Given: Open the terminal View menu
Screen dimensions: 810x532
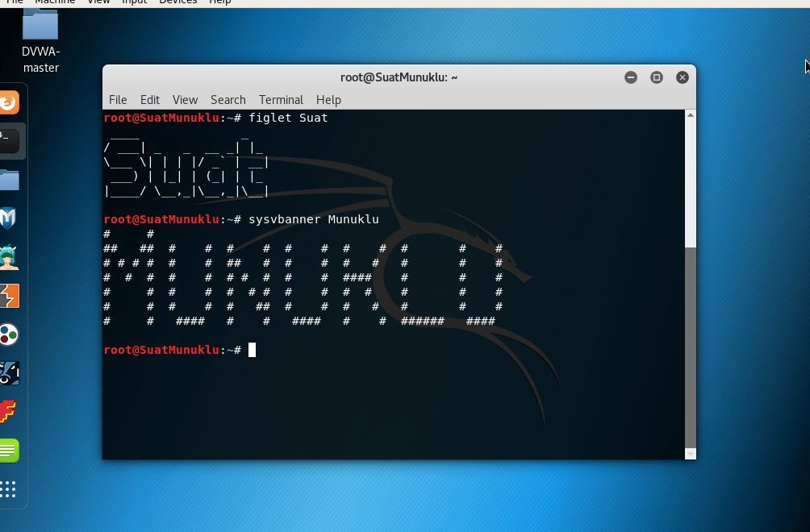Looking at the screenshot, I should click(185, 100).
